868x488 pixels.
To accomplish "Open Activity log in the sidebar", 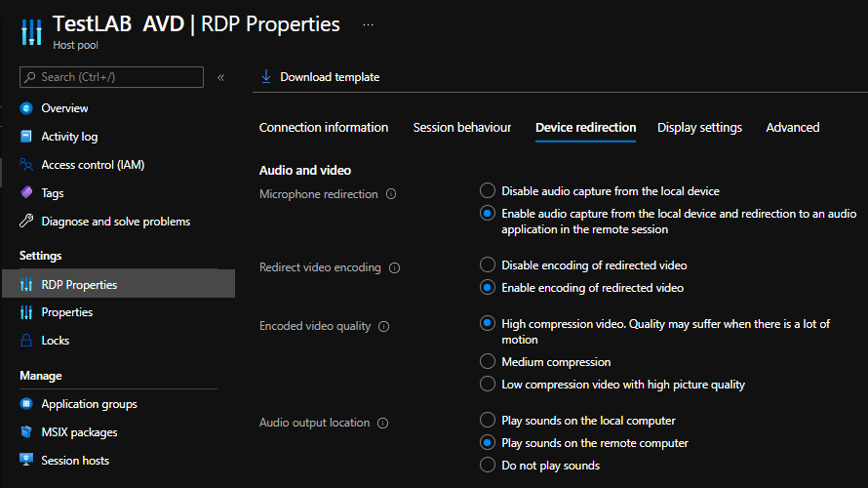I will coord(70,137).
